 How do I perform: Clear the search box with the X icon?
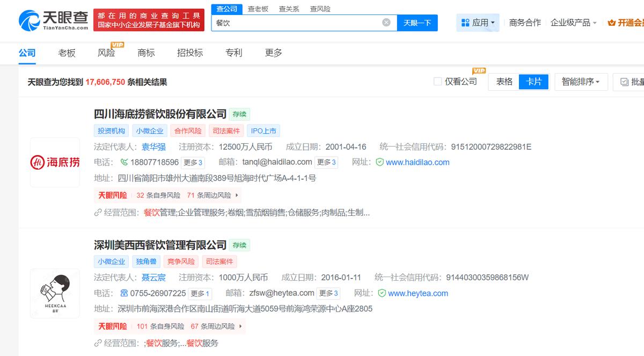point(386,23)
